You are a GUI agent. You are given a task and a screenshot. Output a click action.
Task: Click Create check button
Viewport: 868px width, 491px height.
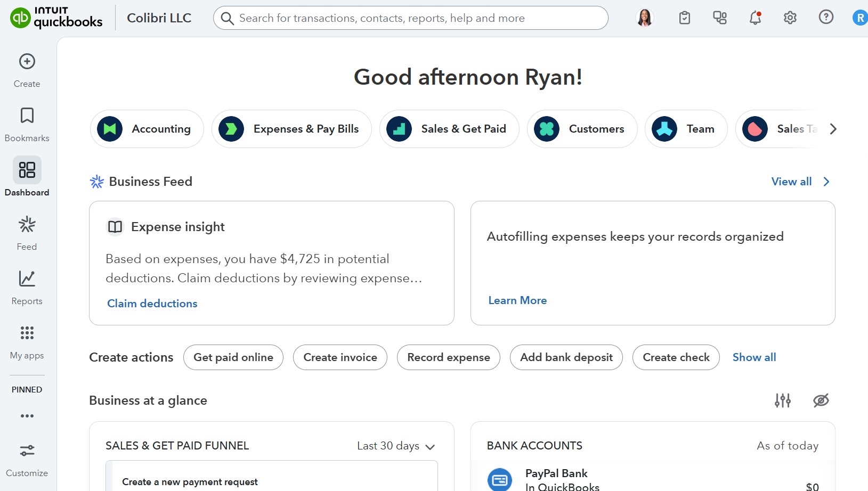point(676,357)
